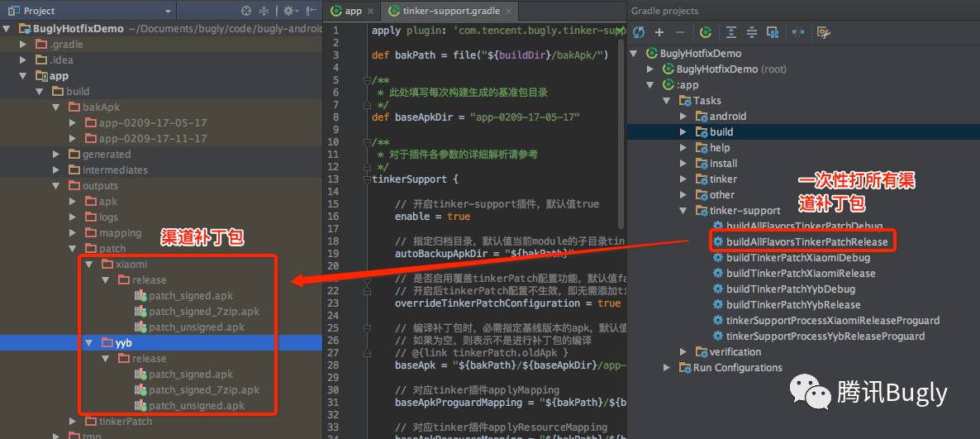Expand the generated folder
This screenshot has height=439, width=980.
tap(56, 154)
